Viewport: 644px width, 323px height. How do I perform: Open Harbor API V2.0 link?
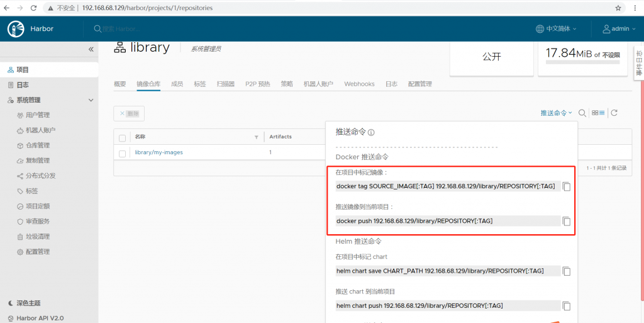coord(39,318)
